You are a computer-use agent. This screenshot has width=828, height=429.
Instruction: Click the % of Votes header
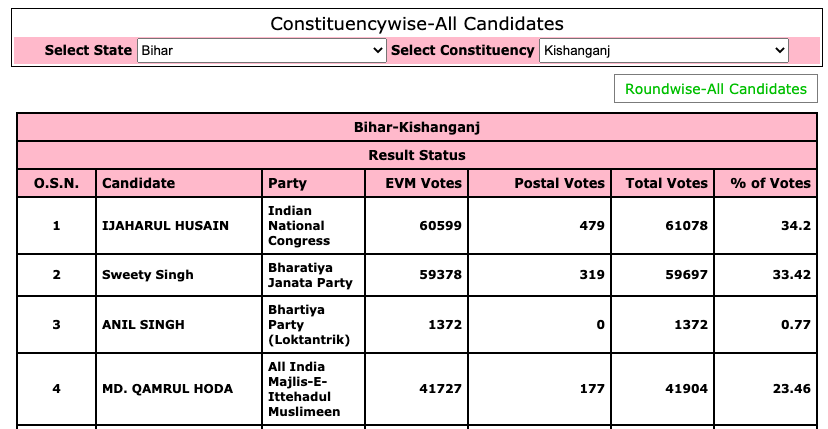(770, 183)
